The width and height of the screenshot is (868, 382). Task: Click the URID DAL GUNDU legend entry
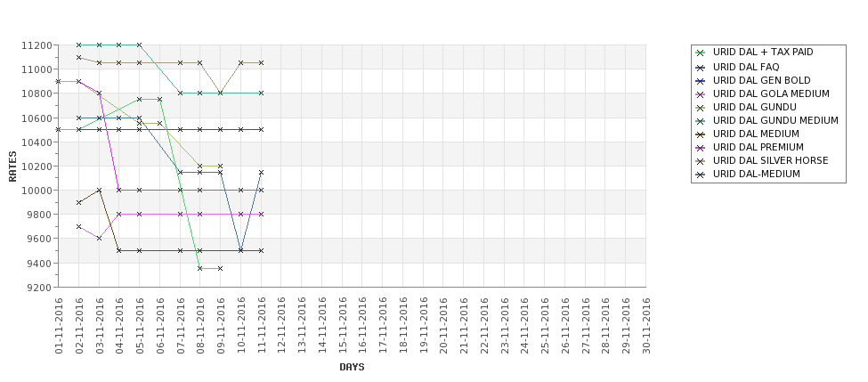pyautogui.click(x=746, y=108)
